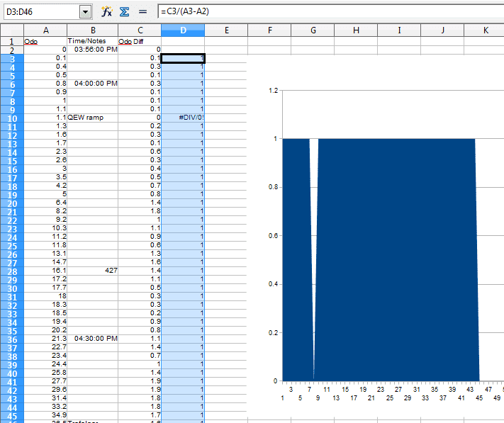Open the Function Wizard
This screenshot has width=504, height=423.
(107, 12)
